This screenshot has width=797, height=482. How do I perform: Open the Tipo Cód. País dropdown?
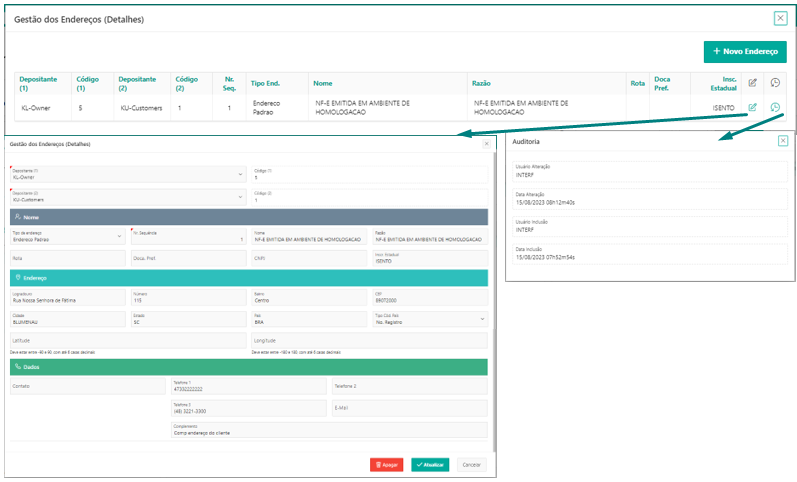[x=430, y=319]
